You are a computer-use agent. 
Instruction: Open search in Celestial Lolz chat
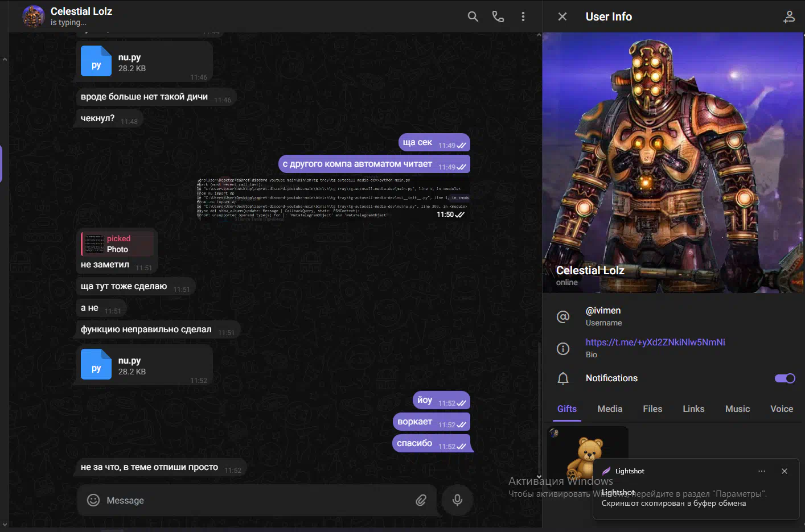pos(473,17)
